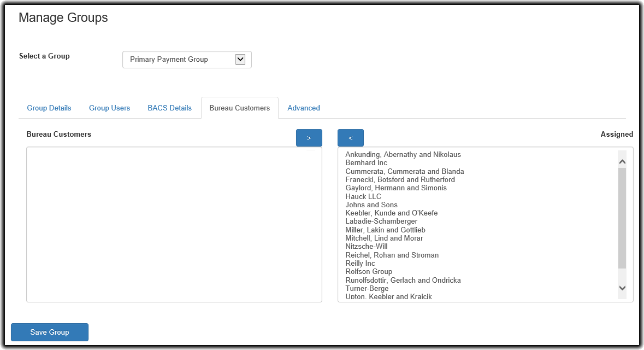Click inside the empty Bureau Customers list
This screenshot has height=350, width=644.
click(x=174, y=224)
